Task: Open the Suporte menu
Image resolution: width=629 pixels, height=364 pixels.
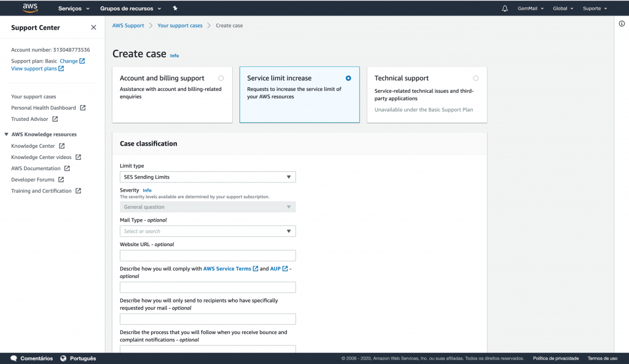Action: (x=595, y=9)
